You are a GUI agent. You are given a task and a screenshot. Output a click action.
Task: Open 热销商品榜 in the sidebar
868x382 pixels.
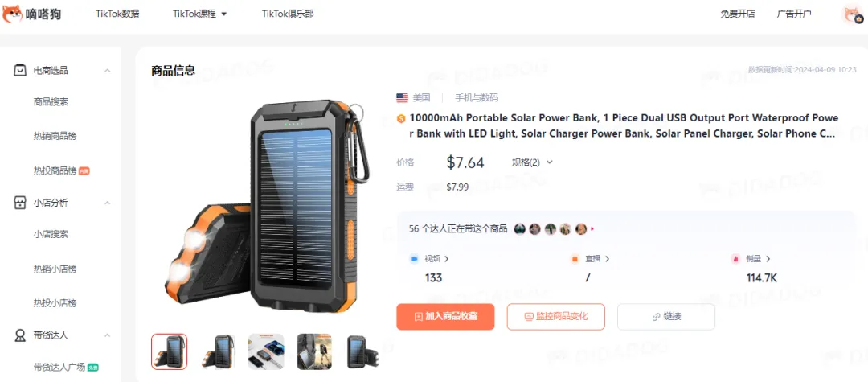click(55, 136)
